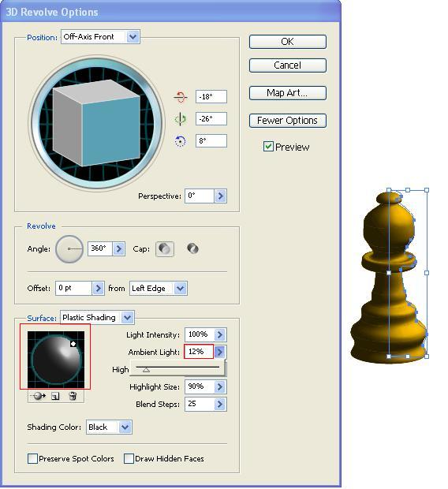The width and height of the screenshot is (448, 489).
Task: Click the Perspective value field 0°
Action: 200,196
